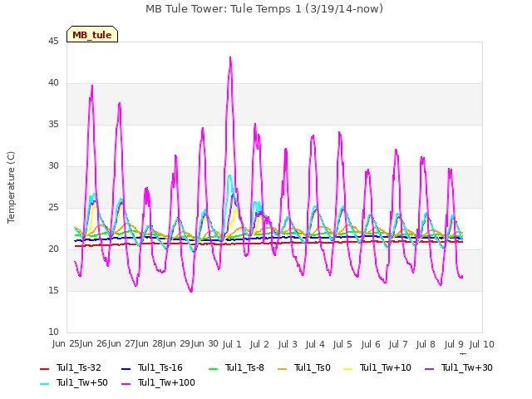Screen dimensions: 532x399
Task: Click the red Tul1_Ts-32 legend swatch
Action: coord(44,369)
